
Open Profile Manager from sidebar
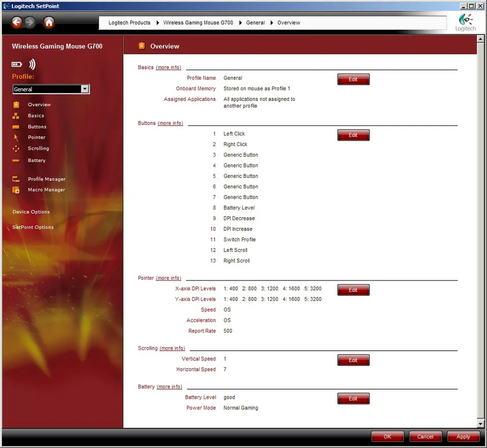(x=46, y=179)
